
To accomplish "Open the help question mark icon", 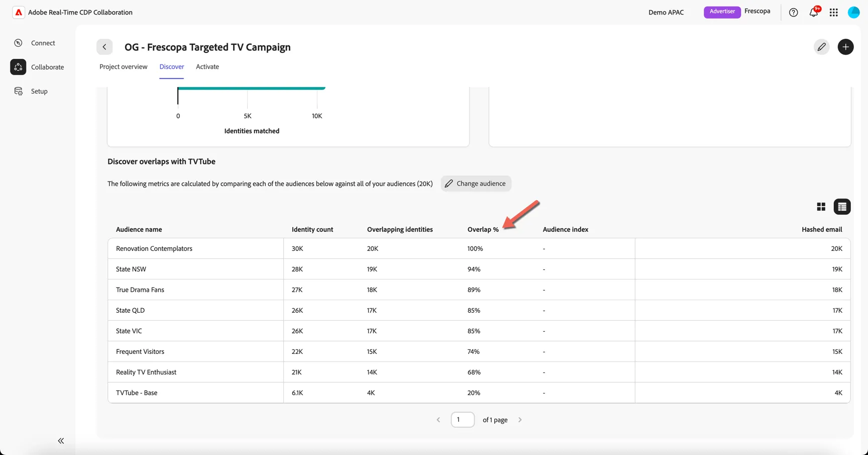I will pyautogui.click(x=793, y=13).
